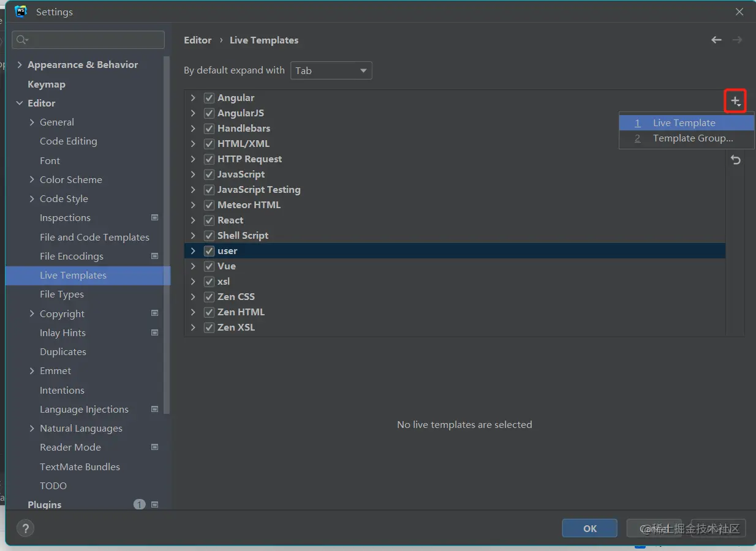Expand the Natural Languages settings node
The image size is (756, 551).
coord(32,429)
